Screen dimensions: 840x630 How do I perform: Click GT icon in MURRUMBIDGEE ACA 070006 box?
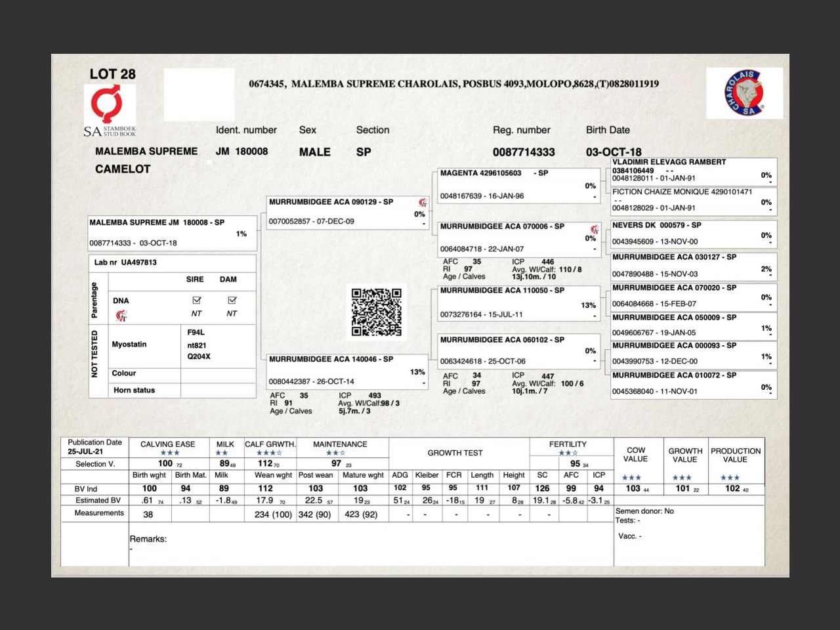click(595, 229)
